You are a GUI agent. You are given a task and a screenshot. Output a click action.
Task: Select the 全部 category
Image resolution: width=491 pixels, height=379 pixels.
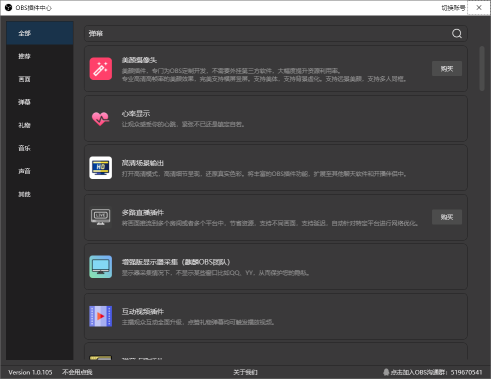(x=40, y=33)
